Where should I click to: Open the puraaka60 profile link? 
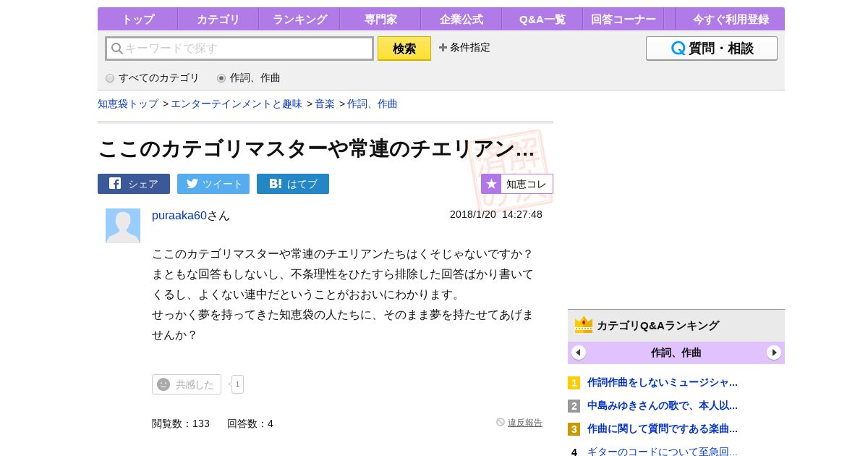tap(179, 215)
